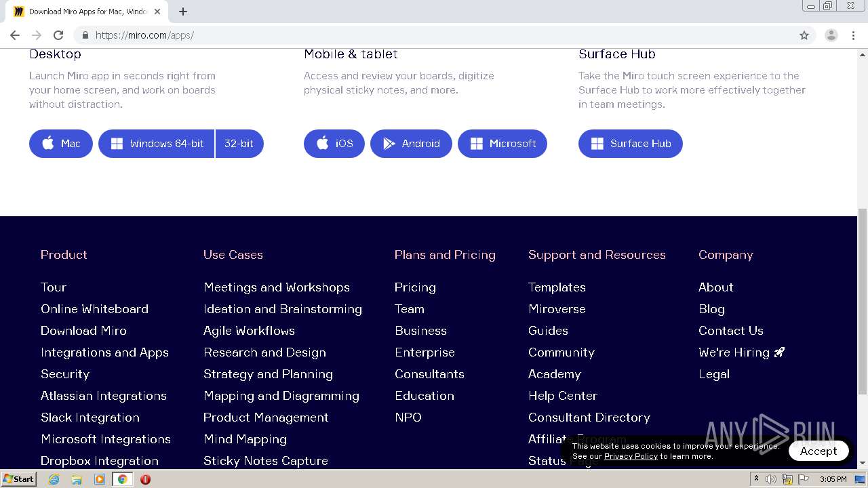The height and width of the screenshot is (488, 868).
Task: Open the Microsoft mobile app download
Action: [502, 144]
